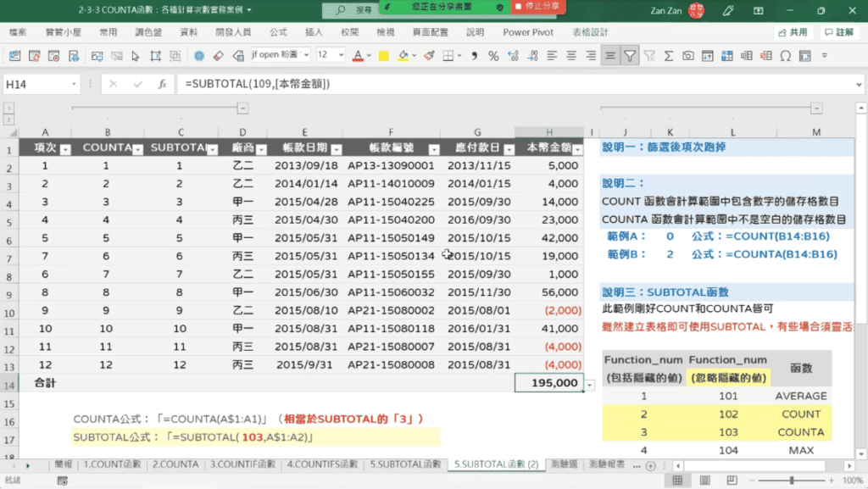Apply font color with the red A icon

(x=358, y=56)
